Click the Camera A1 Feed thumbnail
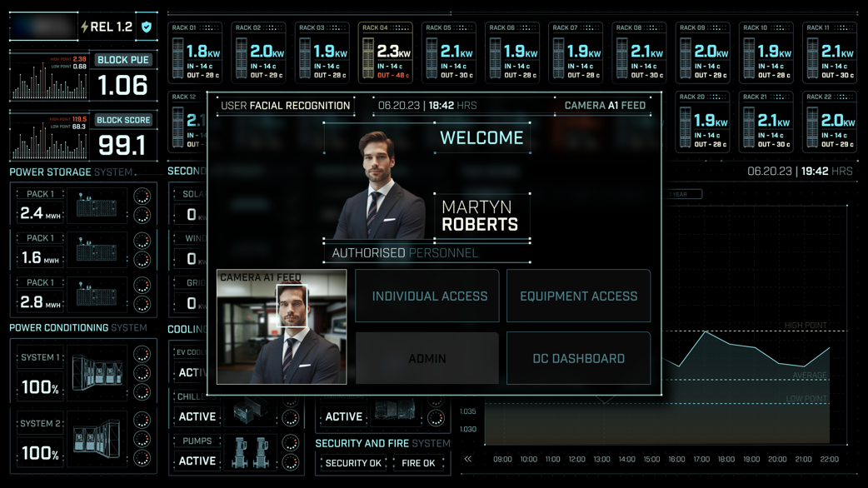The width and height of the screenshot is (868, 488). [282, 327]
